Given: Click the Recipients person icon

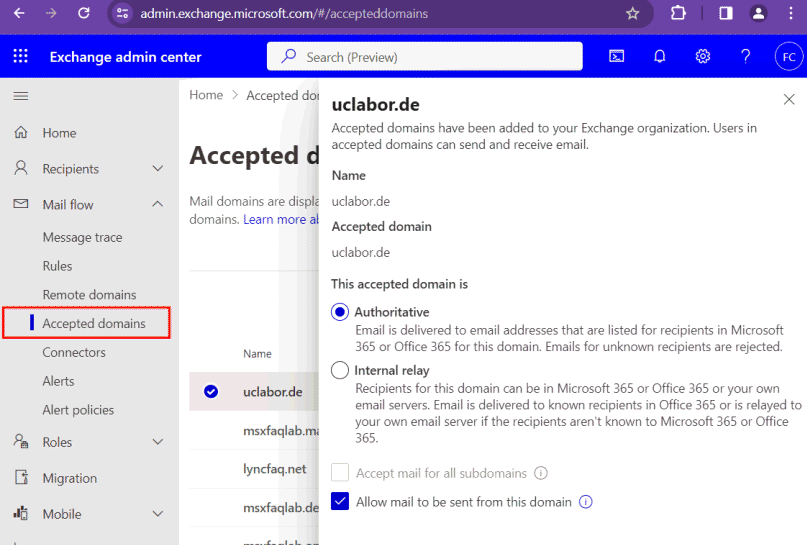Looking at the screenshot, I should click(21, 168).
